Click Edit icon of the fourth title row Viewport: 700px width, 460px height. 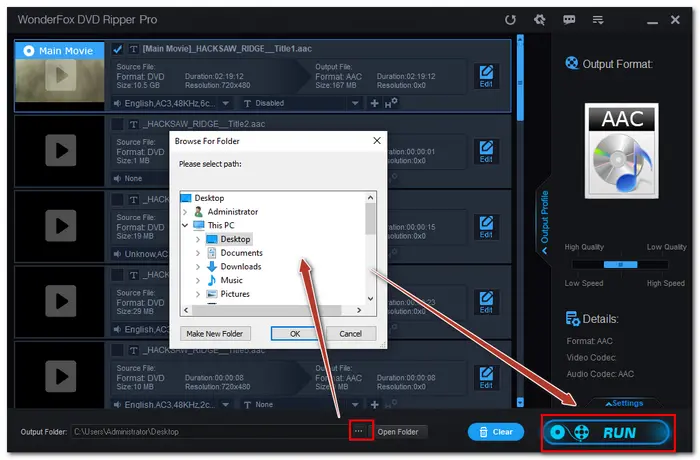(x=486, y=302)
